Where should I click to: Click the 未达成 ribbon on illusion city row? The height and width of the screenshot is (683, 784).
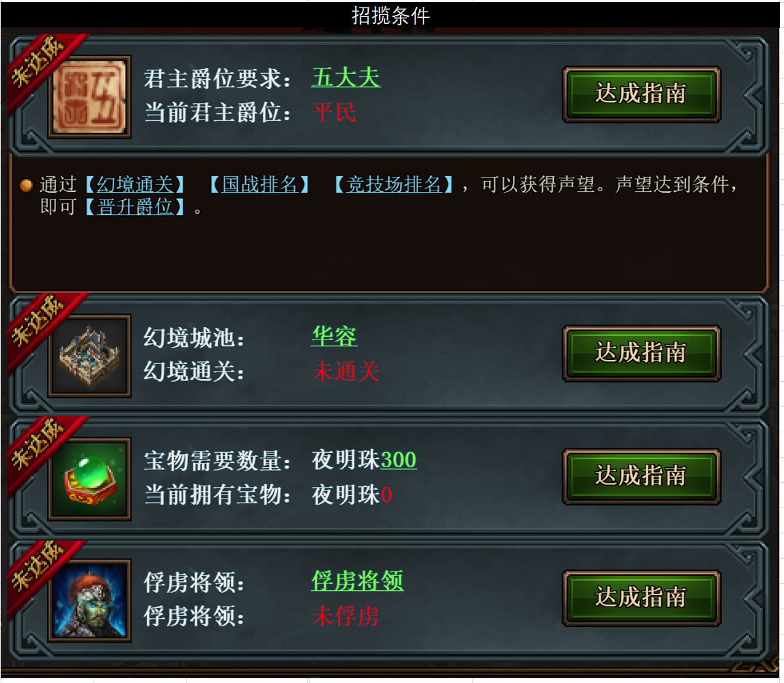pyautogui.click(x=40, y=324)
